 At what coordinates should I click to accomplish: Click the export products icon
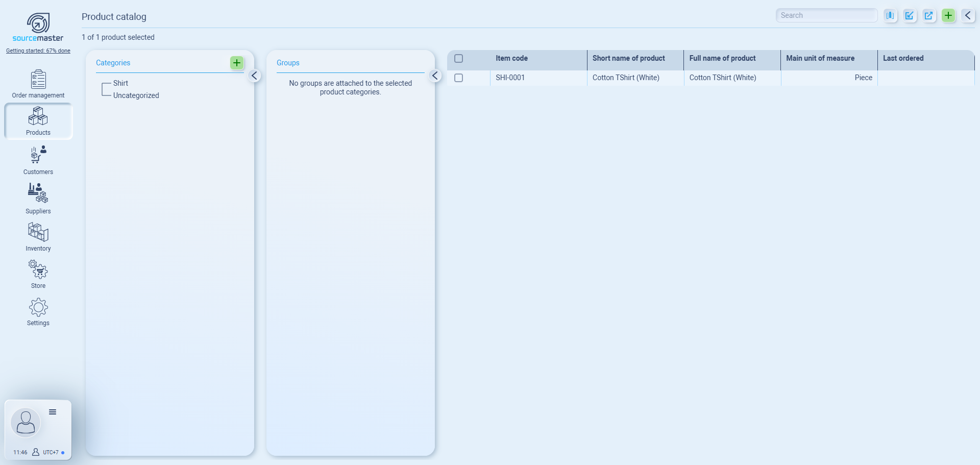click(929, 15)
